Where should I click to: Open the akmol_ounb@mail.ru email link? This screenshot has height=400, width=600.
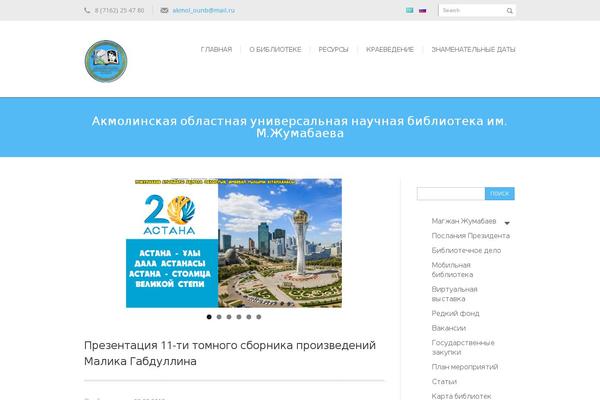[x=204, y=10]
